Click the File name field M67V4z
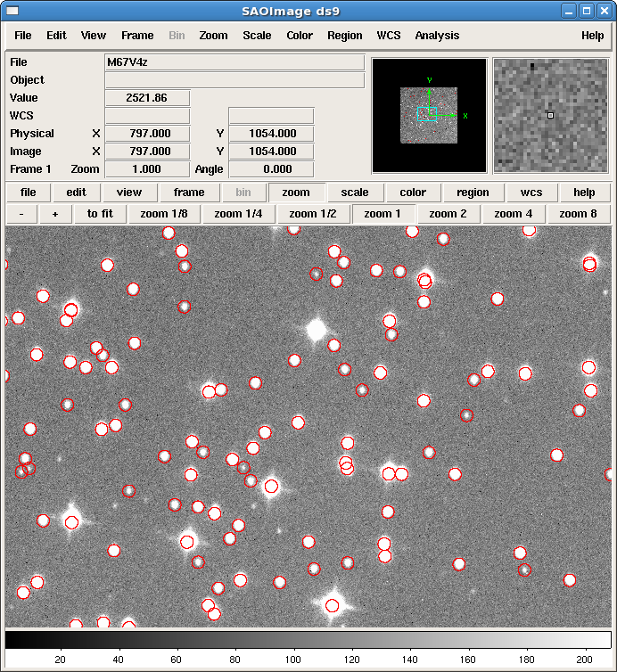The image size is (617, 672). (x=234, y=62)
